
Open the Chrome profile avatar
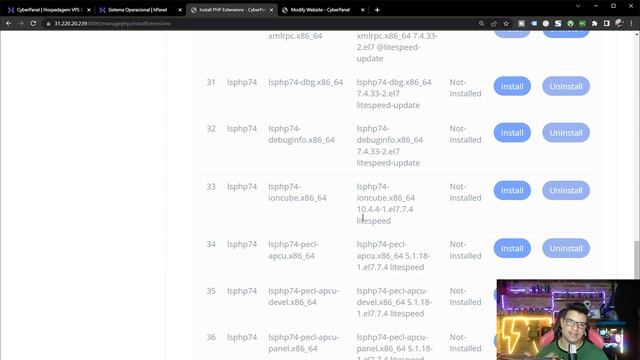click(619, 24)
